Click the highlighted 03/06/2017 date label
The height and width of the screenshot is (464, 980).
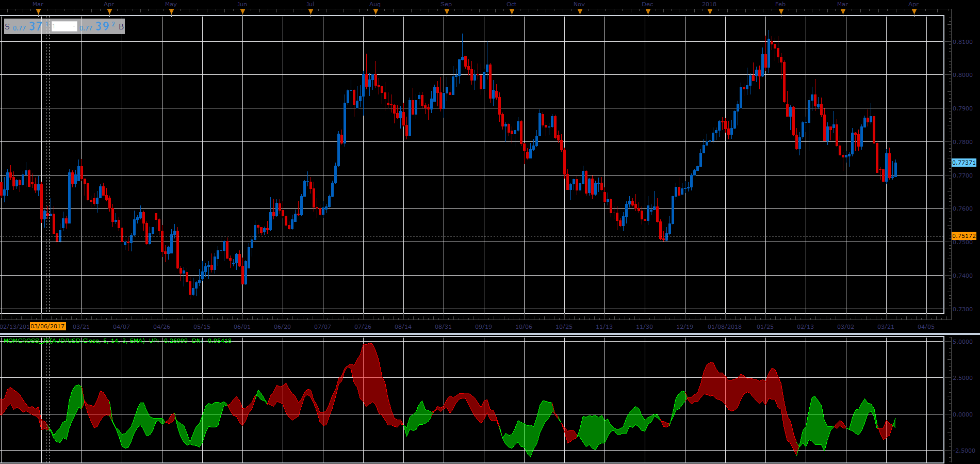click(47, 326)
